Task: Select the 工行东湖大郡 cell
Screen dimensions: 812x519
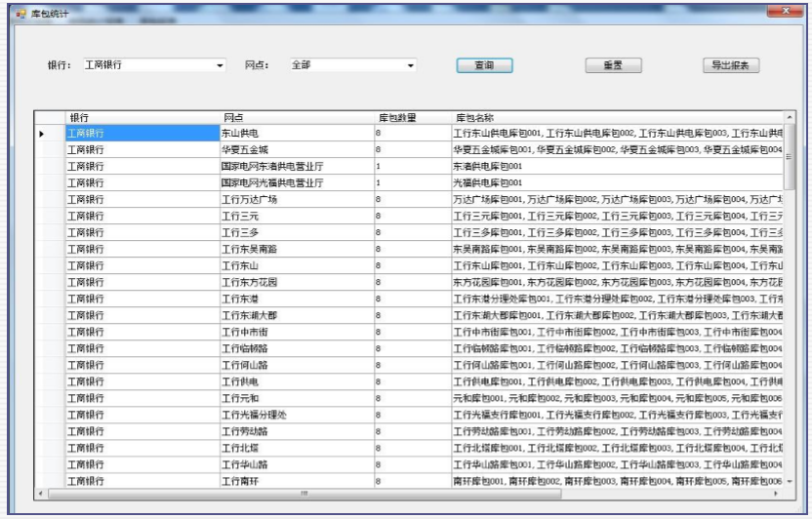Action: pos(298,315)
